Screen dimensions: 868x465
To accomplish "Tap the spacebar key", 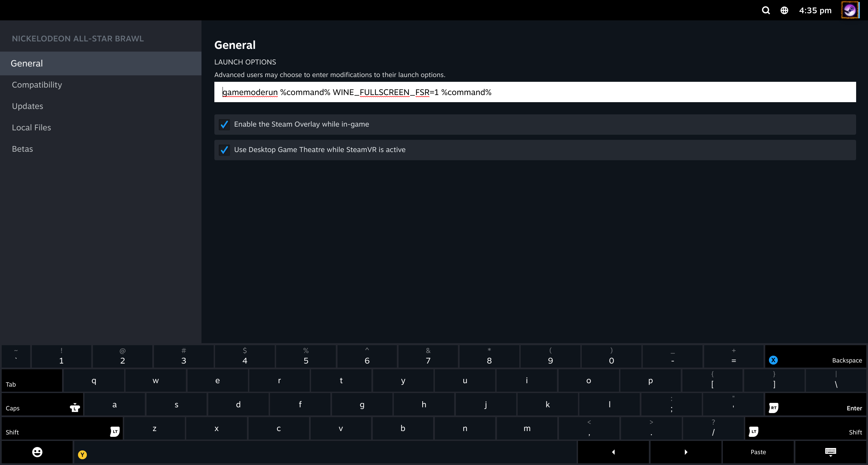I will [325, 452].
